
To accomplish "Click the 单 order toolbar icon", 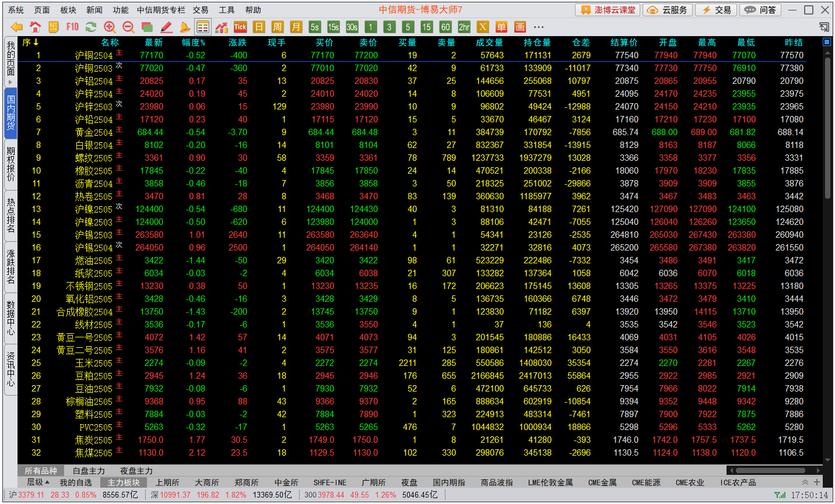I will (501, 27).
